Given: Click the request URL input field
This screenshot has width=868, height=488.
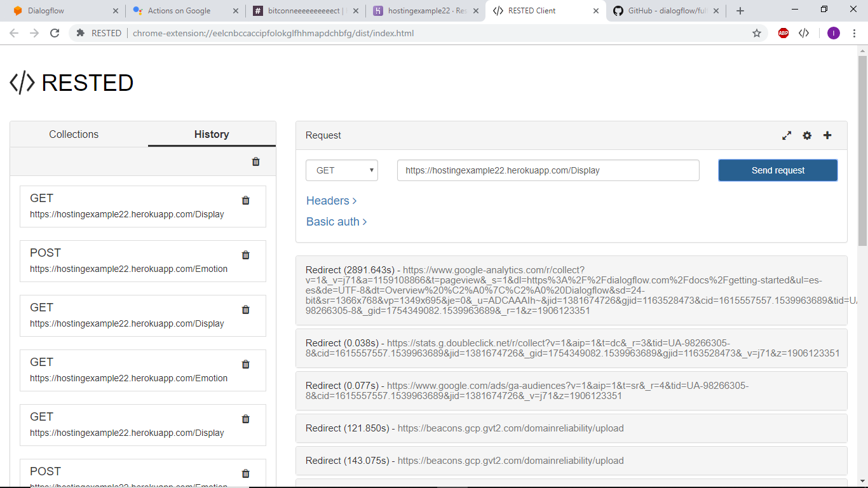Looking at the screenshot, I should (x=548, y=170).
